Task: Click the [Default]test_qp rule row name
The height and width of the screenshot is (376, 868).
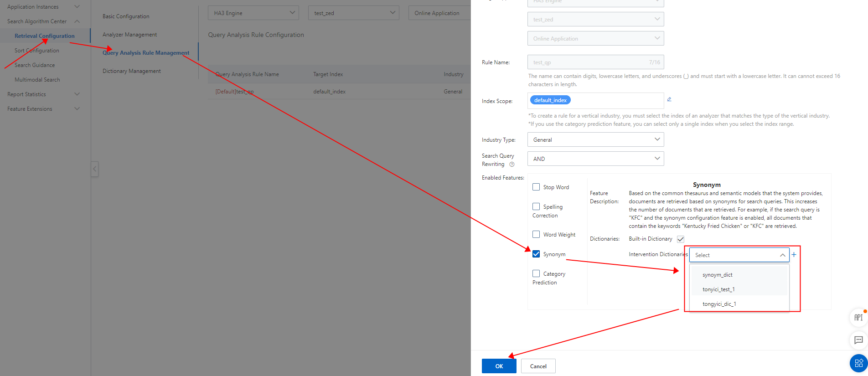Action: click(234, 92)
